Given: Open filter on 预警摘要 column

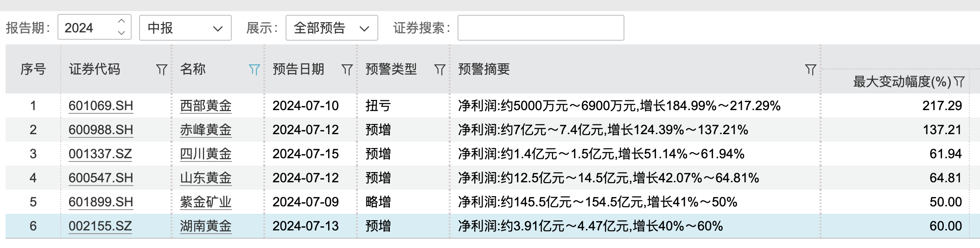Looking at the screenshot, I should [810, 70].
